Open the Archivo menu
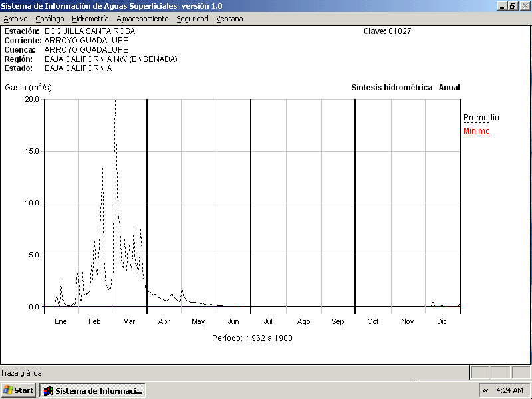 point(15,19)
